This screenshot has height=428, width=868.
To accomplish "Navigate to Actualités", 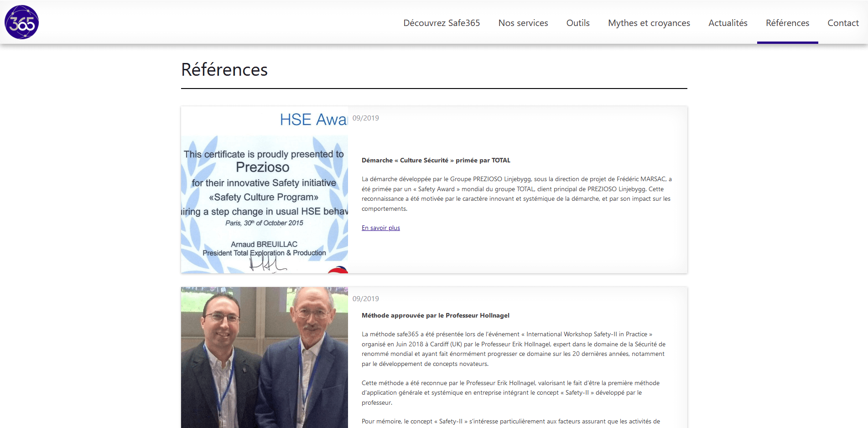I will pyautogui.click(x=728, y=23).
